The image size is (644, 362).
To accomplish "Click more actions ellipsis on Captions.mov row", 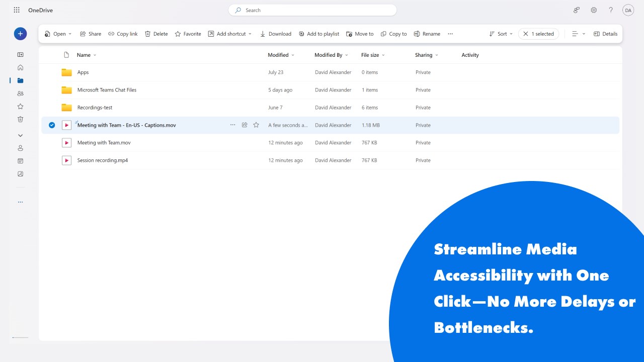I will pyautogui.click(x=232, y=125).
